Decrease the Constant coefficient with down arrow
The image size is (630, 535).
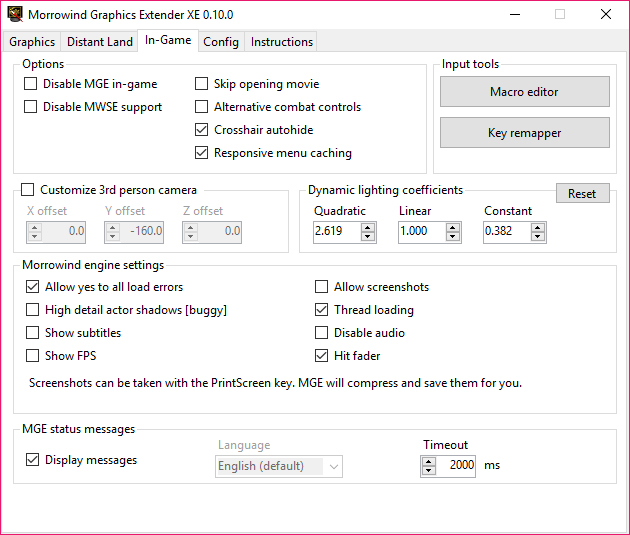coord(538,237)
